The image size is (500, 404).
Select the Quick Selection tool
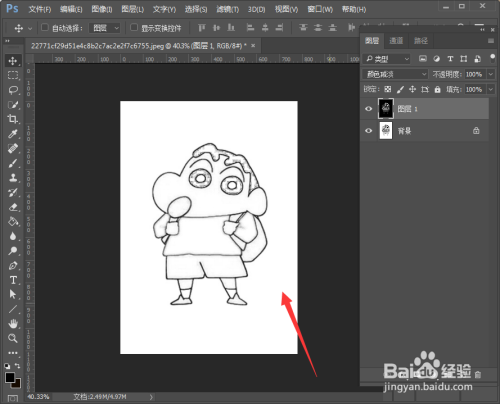coord(13,105)
